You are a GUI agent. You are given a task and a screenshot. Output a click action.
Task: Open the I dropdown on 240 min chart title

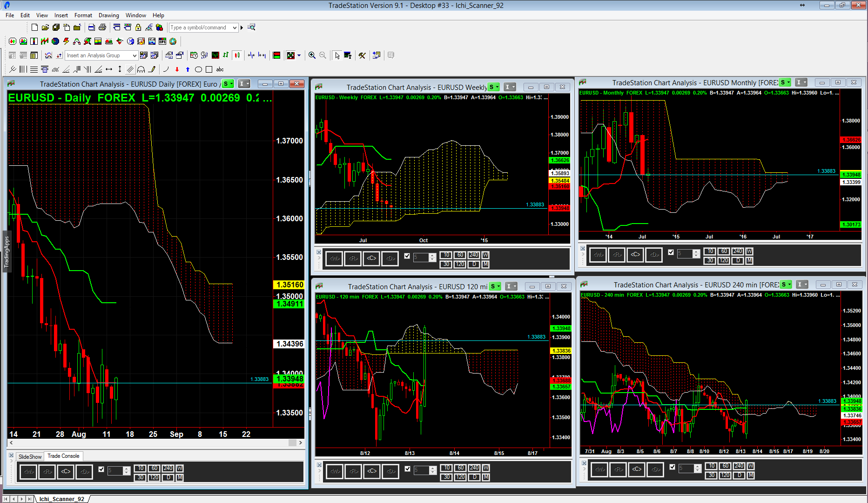click(802, 285)
